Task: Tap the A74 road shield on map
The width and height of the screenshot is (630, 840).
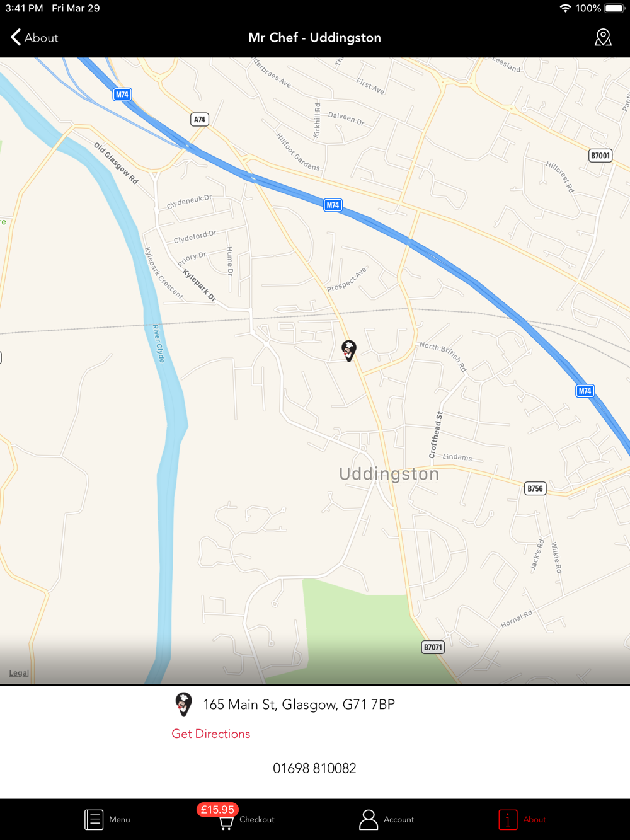Action: [x=200, y=119]
